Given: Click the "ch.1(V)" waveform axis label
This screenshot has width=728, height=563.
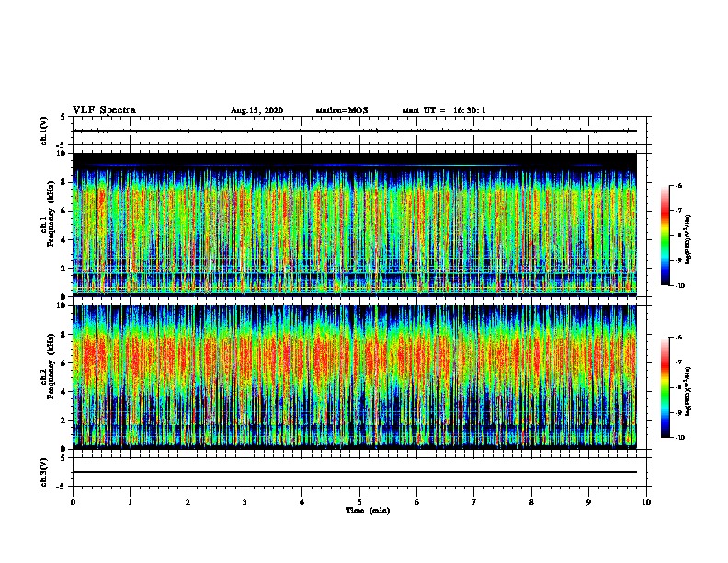Looking at the screenshot, I should pos(44,131).
